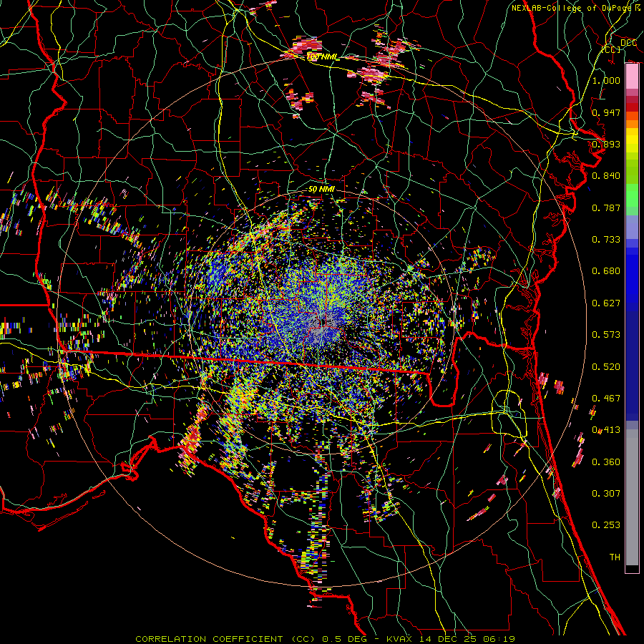Click the 100 NMI range ring label

pos(323,57)
